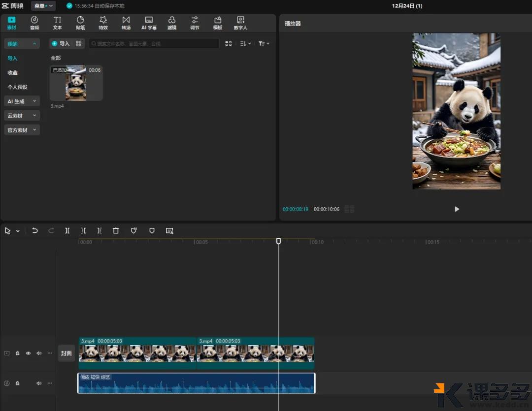The height and width of the screenshot is (411, 532).
Task: Open the 菜单 dropdown menu
Action: pos(43,6)
